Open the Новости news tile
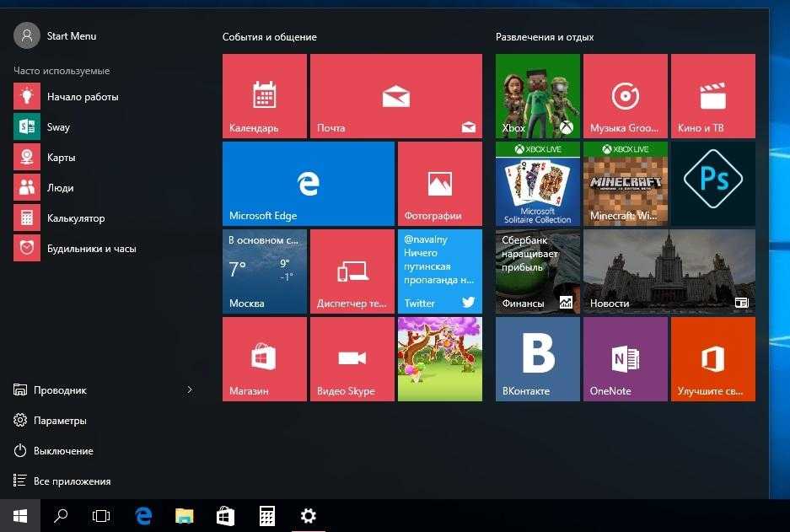This screenshot has width=790, height=532. coord(669,271)
